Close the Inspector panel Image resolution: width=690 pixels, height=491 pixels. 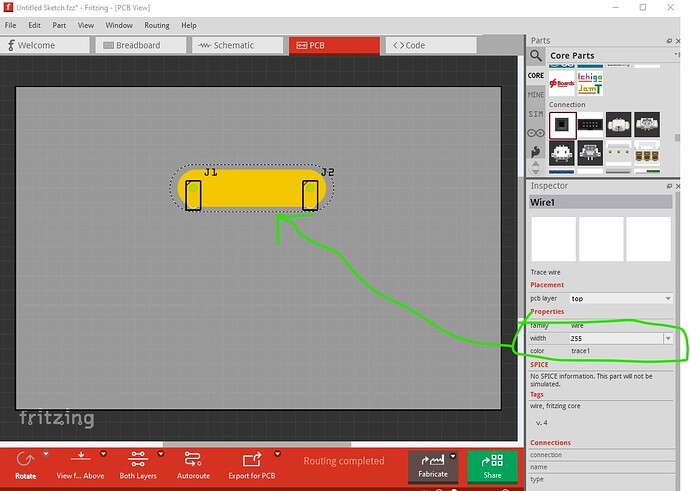(678, 186)
